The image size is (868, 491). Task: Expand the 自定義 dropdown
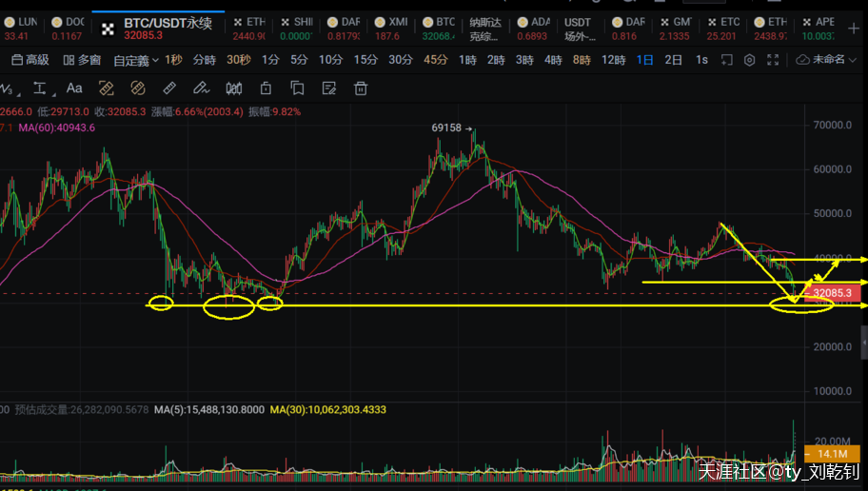pyautogui.click(x=136, y=60)
